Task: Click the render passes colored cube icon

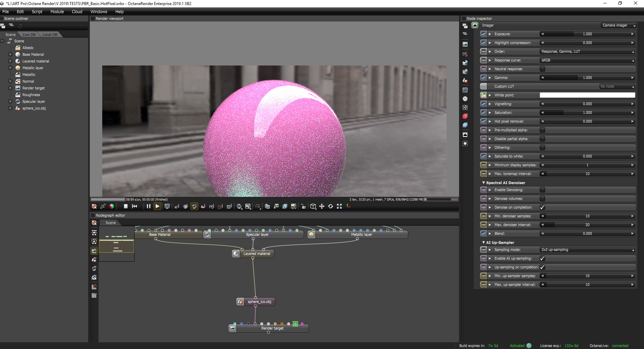Action: tap(112, 207)
